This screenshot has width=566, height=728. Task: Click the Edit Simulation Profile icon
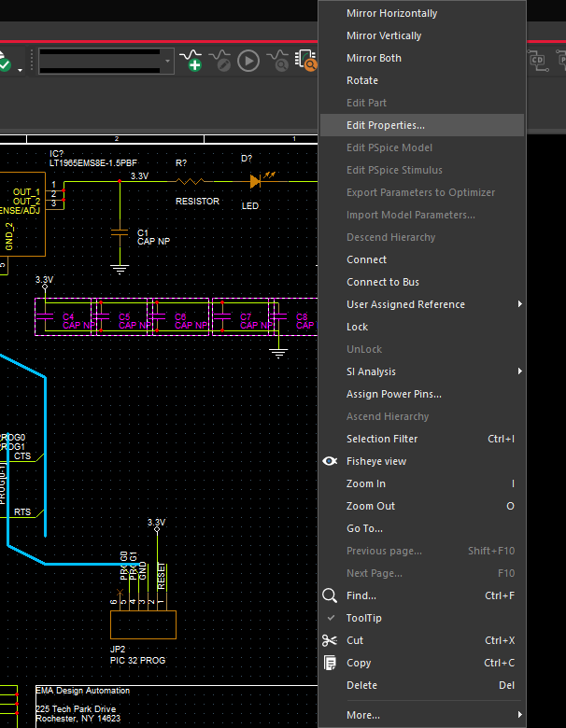click(x=219, y=61)
